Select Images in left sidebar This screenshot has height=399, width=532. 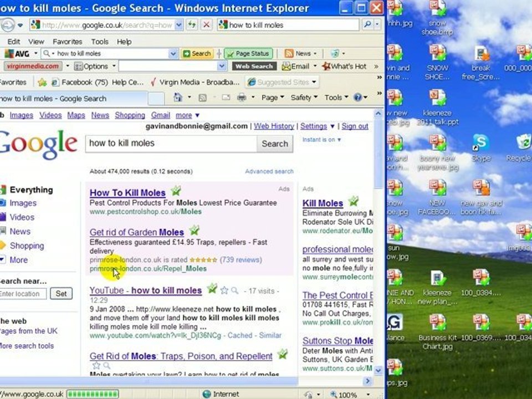tap(23, 203)
